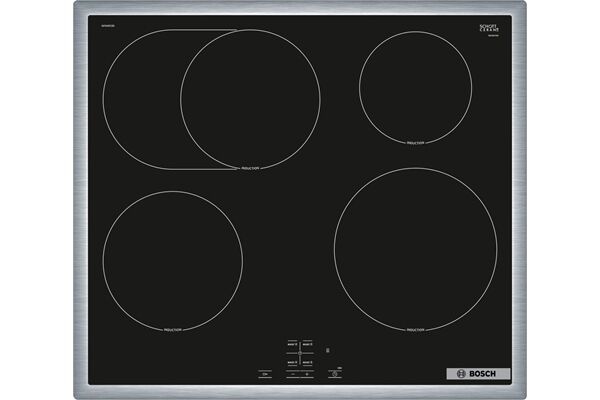Select the rear-left zone selector key
Image resolution: width=600 pixels, height=400 pixels.
pyautogui.click(x=293, y=342)
